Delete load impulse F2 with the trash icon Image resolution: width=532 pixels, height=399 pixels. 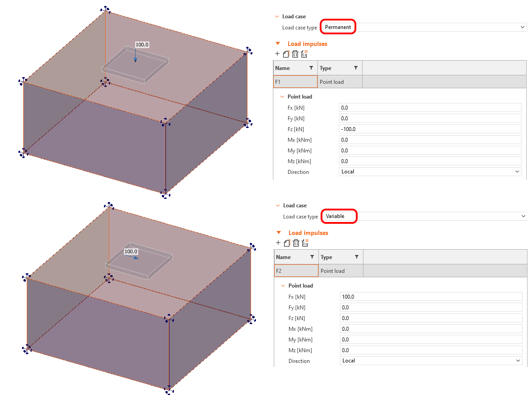[x=295, y=243]
